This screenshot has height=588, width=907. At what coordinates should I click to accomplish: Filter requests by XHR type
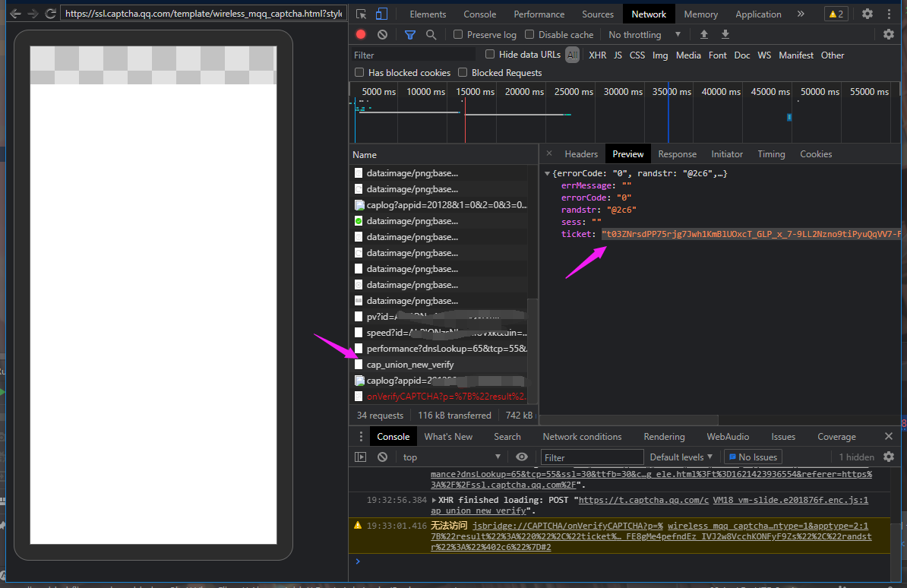tap(597, 55)
